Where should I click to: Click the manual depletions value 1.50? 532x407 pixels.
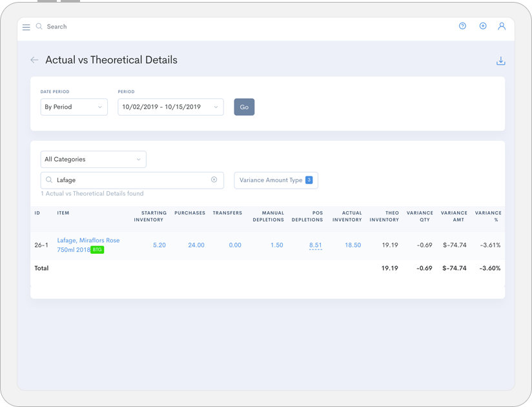click(x=277, y=245)
